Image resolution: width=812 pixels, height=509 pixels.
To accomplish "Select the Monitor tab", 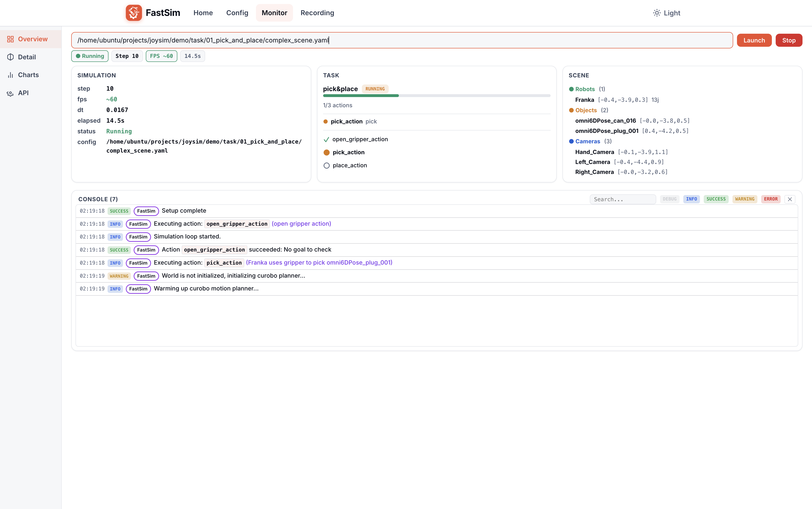I will (x=274, y=13).
